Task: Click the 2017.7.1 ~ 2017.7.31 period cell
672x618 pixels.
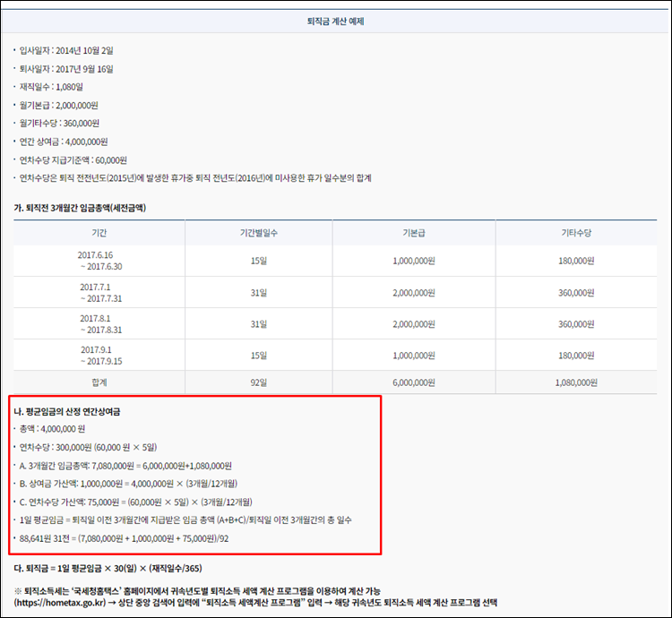Action: 99,293
